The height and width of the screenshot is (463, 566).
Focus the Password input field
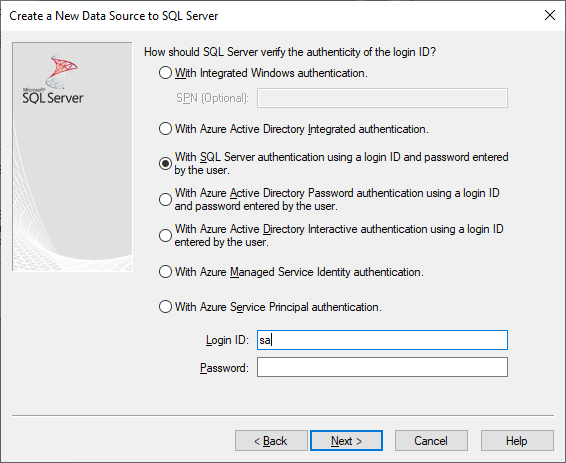pyautogui.click(x=382, y=367)
